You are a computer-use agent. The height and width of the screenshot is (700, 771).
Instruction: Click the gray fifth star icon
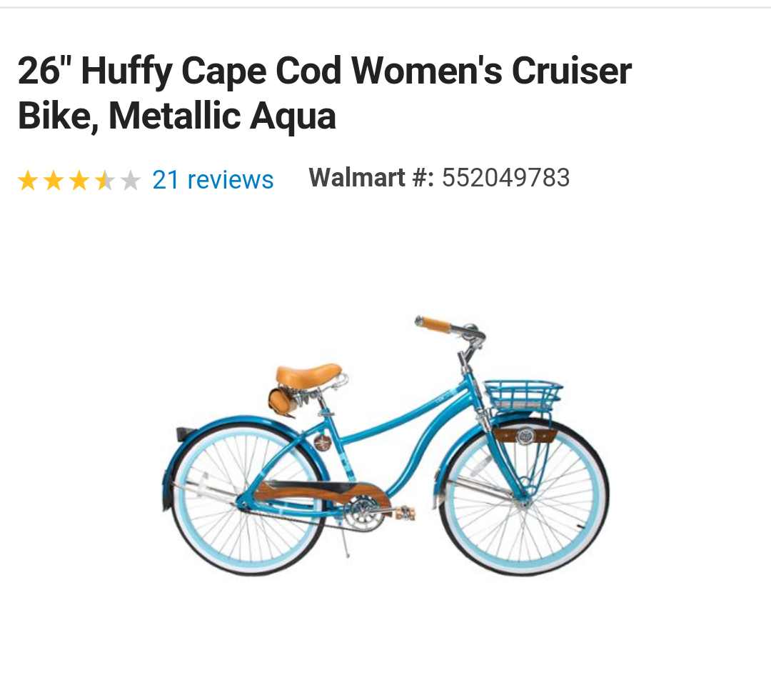point(131,180)
